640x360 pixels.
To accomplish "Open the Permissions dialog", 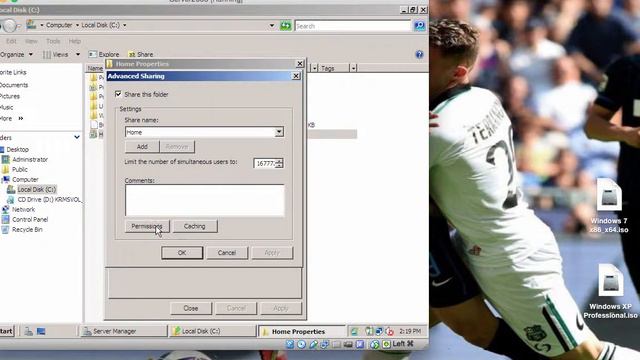I will (x=147, y=226).
